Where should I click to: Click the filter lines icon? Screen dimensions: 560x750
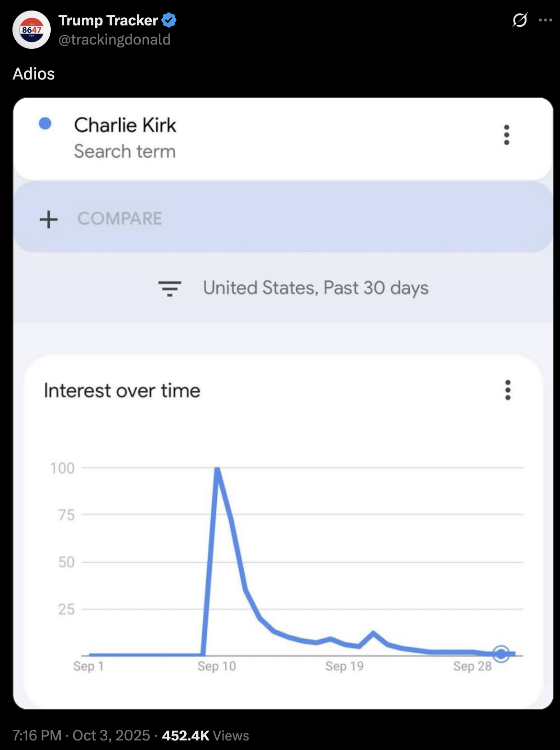point(169,288)
